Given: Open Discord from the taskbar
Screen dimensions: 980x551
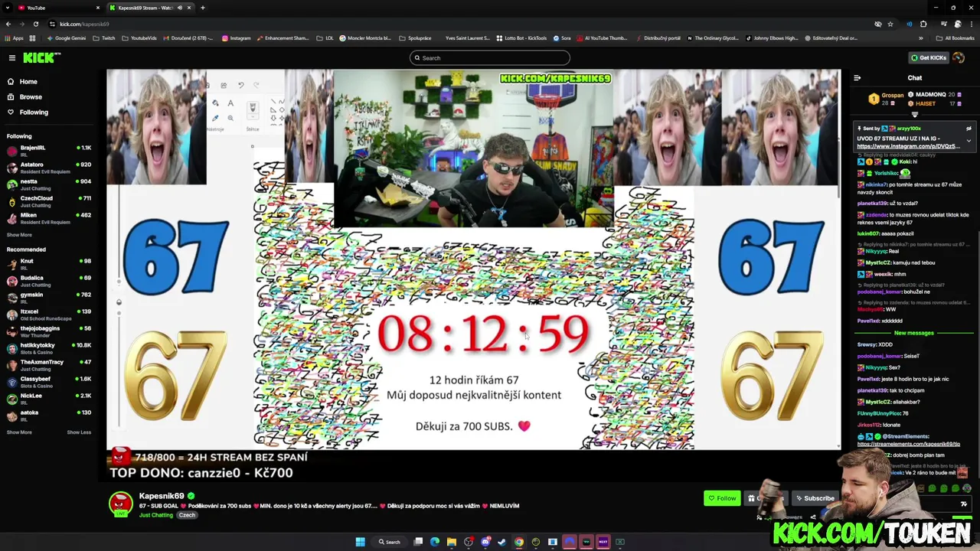Looking at the screenshot, I should point(485,542).
